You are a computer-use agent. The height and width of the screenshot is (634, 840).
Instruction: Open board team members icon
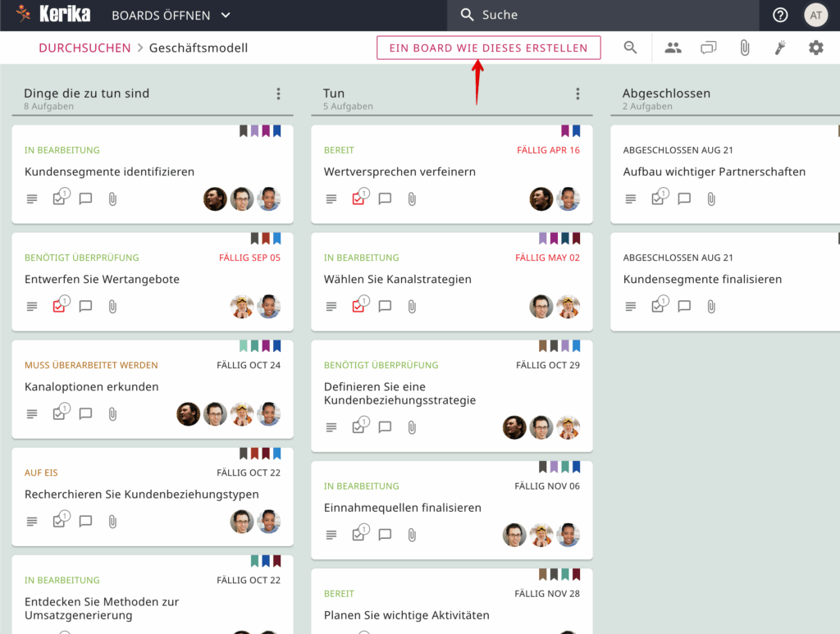coord(673,48)
